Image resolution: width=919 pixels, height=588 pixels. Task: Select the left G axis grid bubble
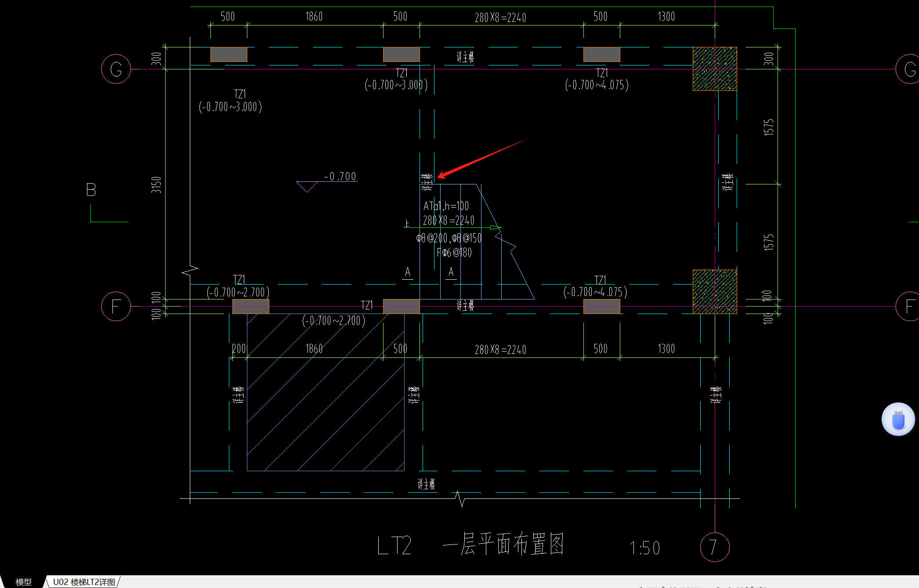click(116, 69)
